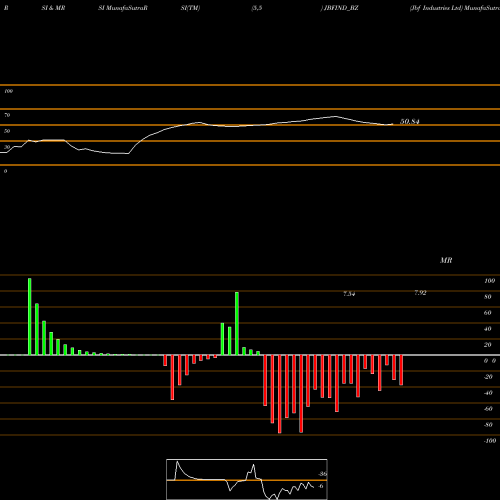This screenshot has height=500, width=500.
Task: Click the Jbf Industries Ltd header text
Action: (436, 8)
